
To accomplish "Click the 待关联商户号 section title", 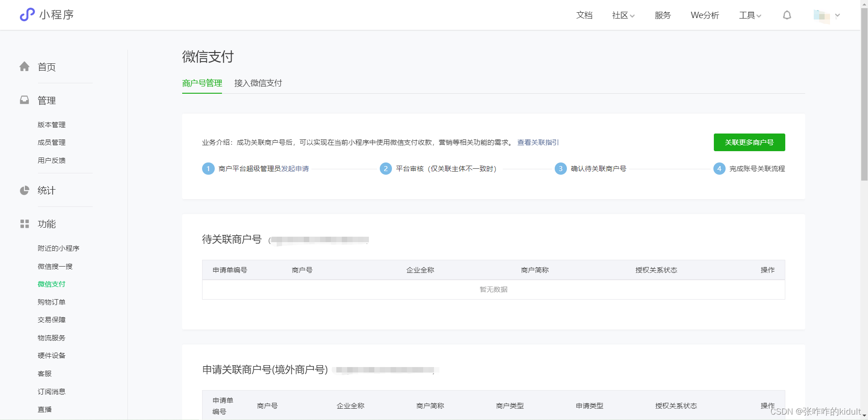I will point(232,239).
